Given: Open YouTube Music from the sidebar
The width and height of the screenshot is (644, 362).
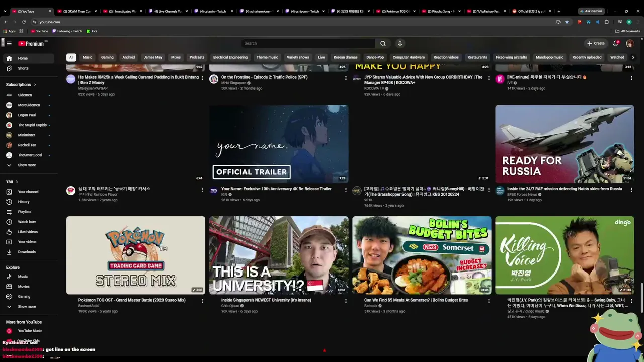Looking at the screenshot, I should (x=28, y=331).
